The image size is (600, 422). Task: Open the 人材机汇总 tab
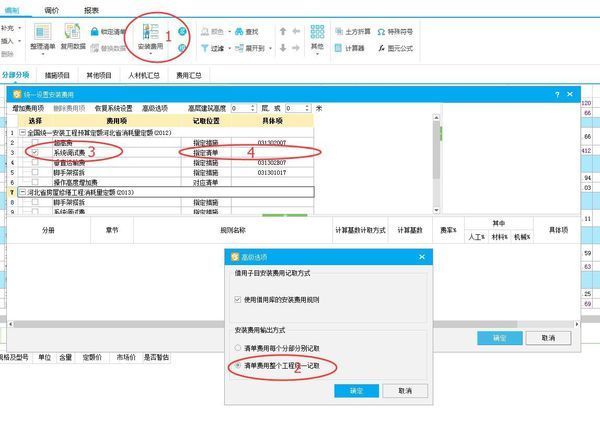[x=143, y=75]
